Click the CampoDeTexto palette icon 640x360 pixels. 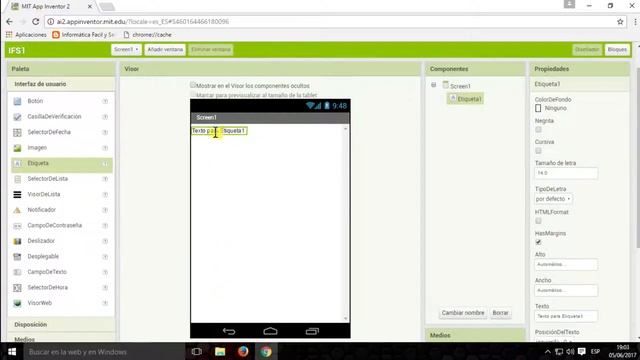point(17,272)
